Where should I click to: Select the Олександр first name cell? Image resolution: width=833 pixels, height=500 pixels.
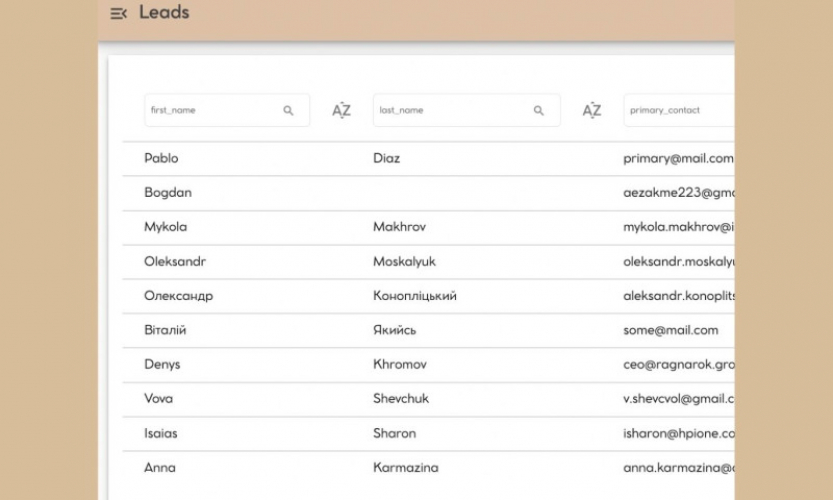[178, 296]
